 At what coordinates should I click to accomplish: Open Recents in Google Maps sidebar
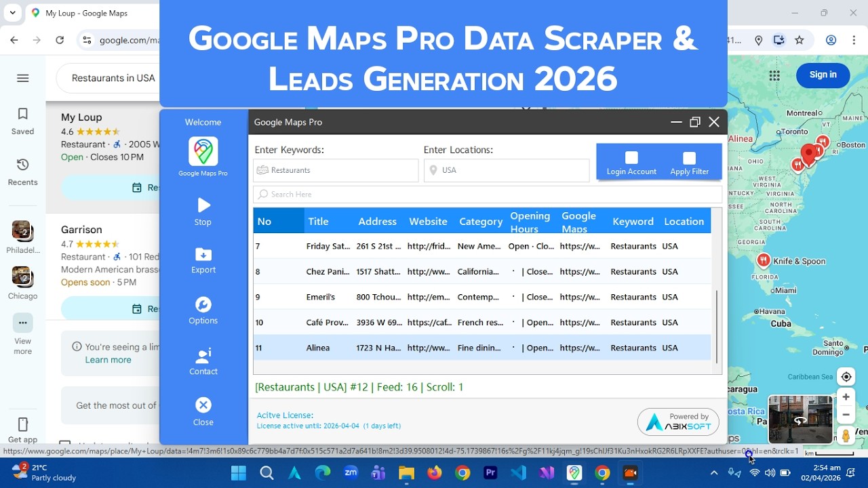(22, 172)
